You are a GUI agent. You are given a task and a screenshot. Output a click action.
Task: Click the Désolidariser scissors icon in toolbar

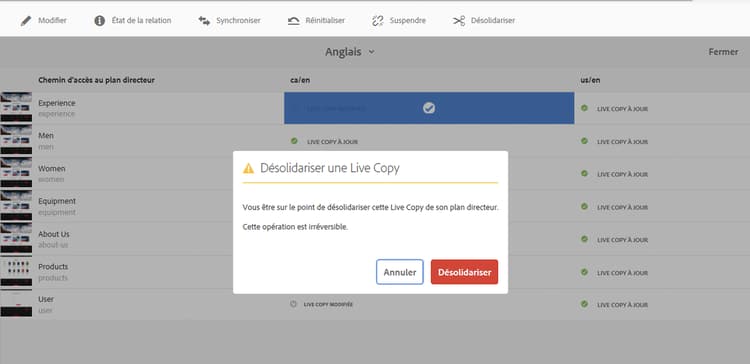coord(459,21)
